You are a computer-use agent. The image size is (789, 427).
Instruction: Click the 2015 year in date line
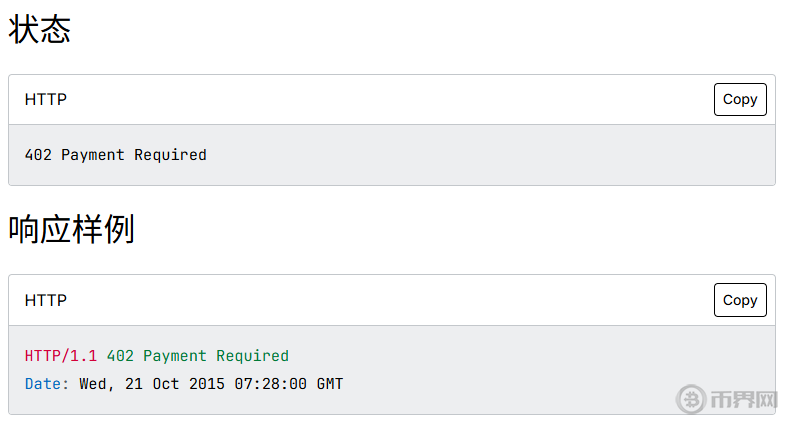click(207, 384)
